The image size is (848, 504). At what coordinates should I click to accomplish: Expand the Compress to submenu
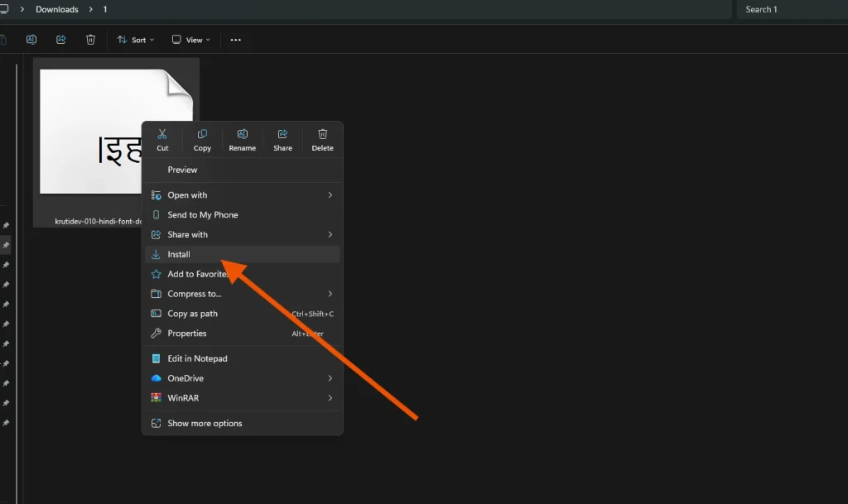click(242, 294)
